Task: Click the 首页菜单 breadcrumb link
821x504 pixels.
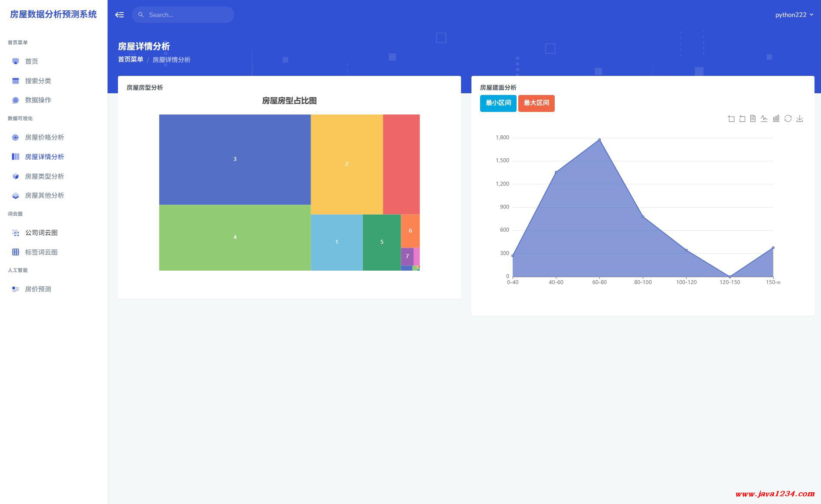Action: click(131, 59)
